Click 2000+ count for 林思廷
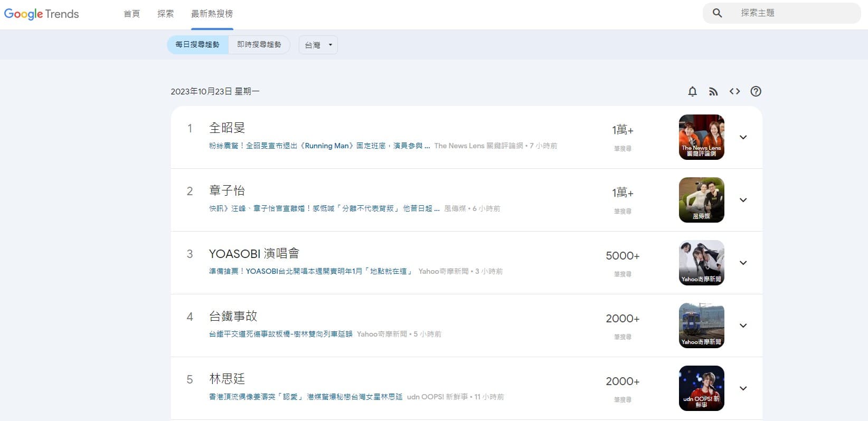This screenshot has width=868, height=421. coord(622,381)
